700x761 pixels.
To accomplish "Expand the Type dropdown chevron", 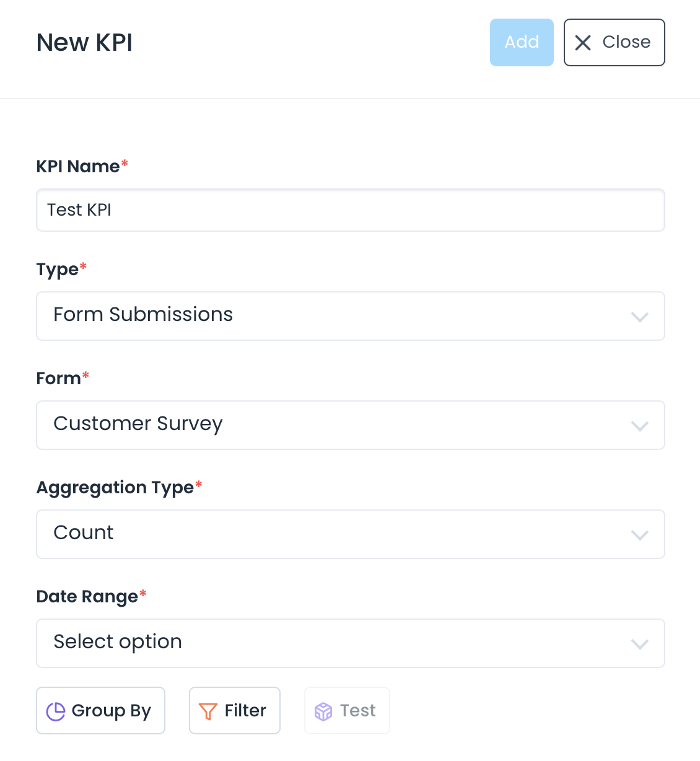I will (x=639, y=317).
